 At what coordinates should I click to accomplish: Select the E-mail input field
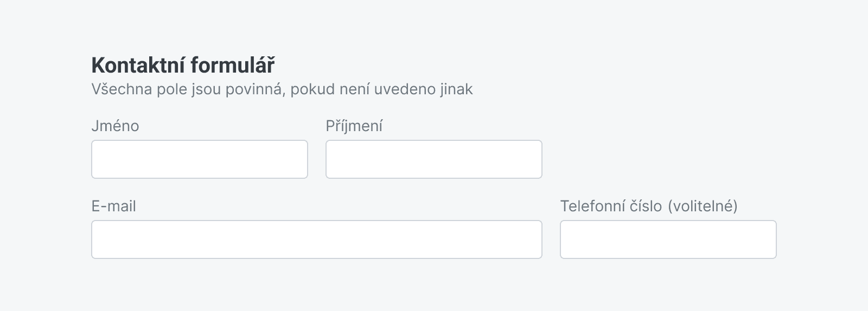[x=316, y=239]
